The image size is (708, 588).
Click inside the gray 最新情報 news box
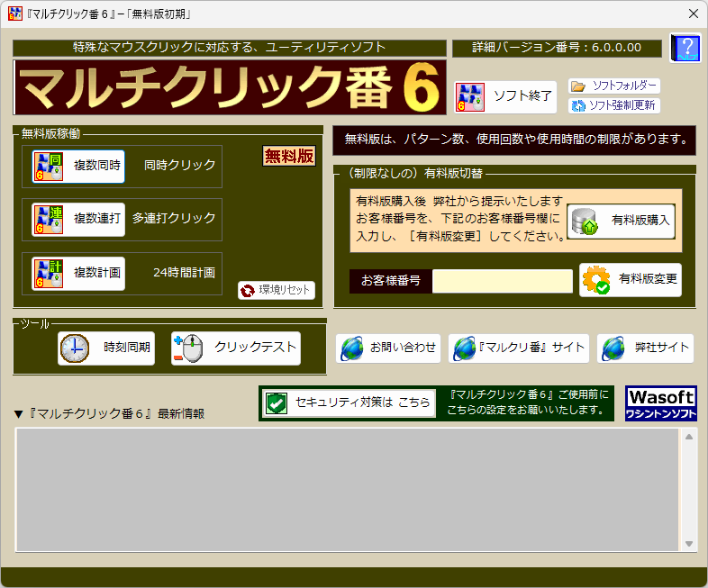tap(347, 490)
